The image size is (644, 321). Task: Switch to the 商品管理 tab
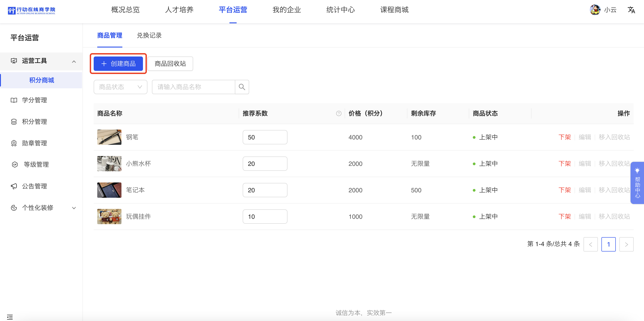[110, 35]
